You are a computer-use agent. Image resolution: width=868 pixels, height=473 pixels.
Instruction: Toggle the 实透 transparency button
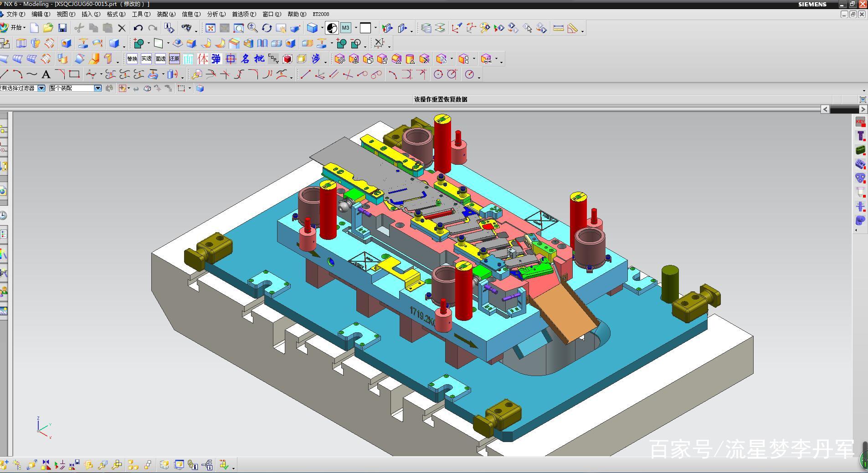point(146,59)
